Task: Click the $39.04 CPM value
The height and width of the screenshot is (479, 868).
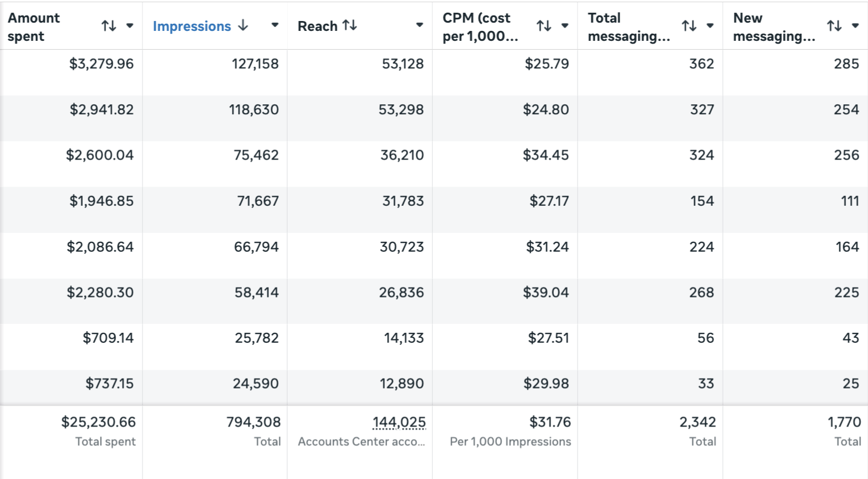Action: [546, 292]
